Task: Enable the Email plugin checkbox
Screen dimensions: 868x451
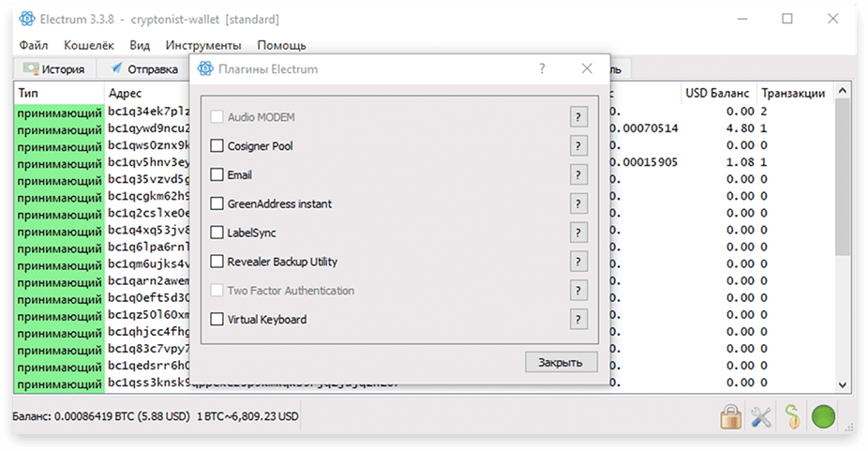Action: pos(217,174)
